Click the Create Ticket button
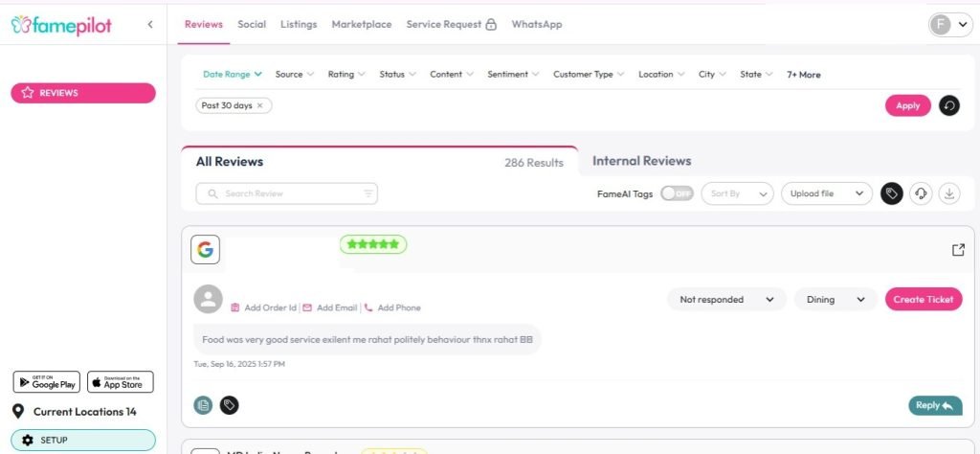The height and width of the screenshot is (454, 980). (924, 300)
